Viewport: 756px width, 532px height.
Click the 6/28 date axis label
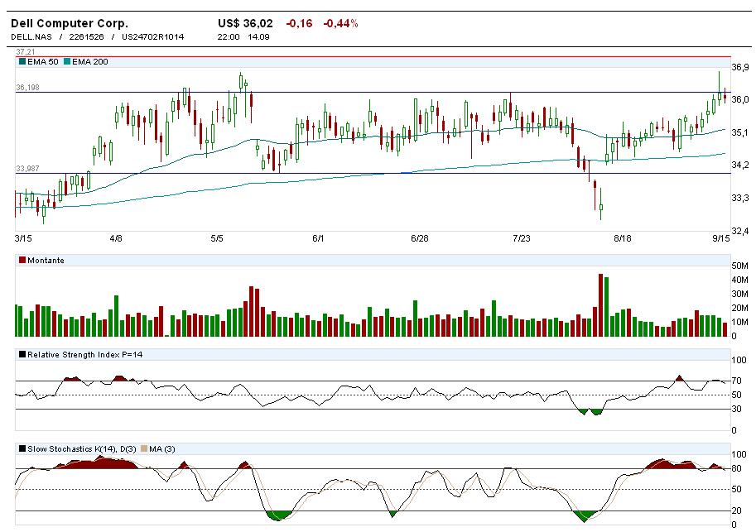click(420, 238)
